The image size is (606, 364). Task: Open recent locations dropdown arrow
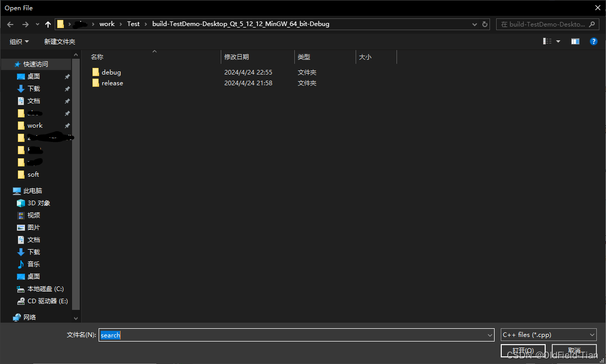pyautogui.click(x=37, y=25)
